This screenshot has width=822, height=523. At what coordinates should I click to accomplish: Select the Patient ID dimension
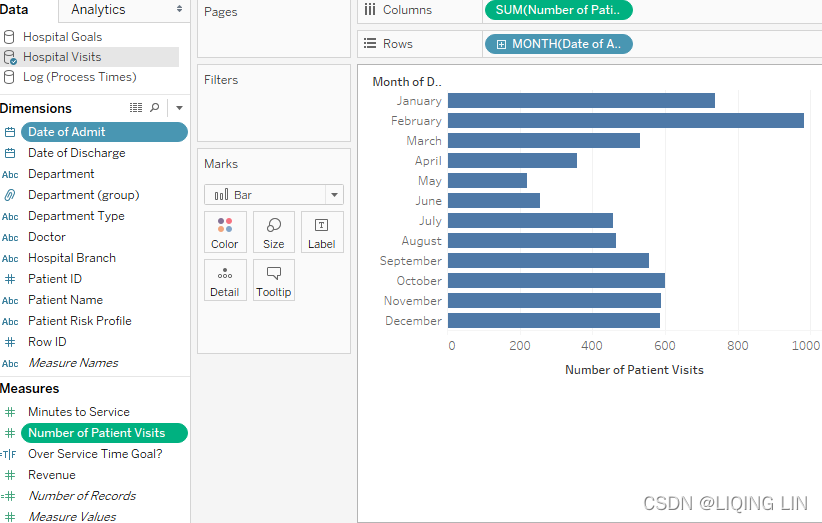[55, 279]
